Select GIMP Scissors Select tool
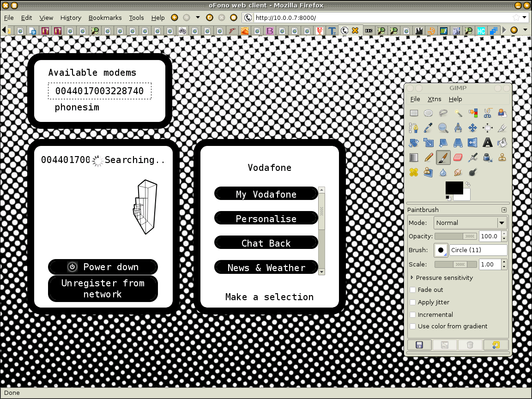This screenshot has width=532, height=399. point(488,113)
